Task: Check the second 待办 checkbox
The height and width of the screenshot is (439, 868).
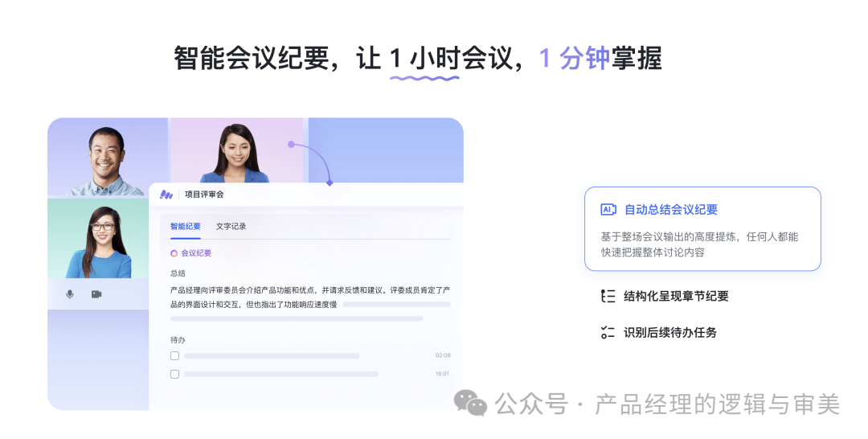Action: pos(174,374)
